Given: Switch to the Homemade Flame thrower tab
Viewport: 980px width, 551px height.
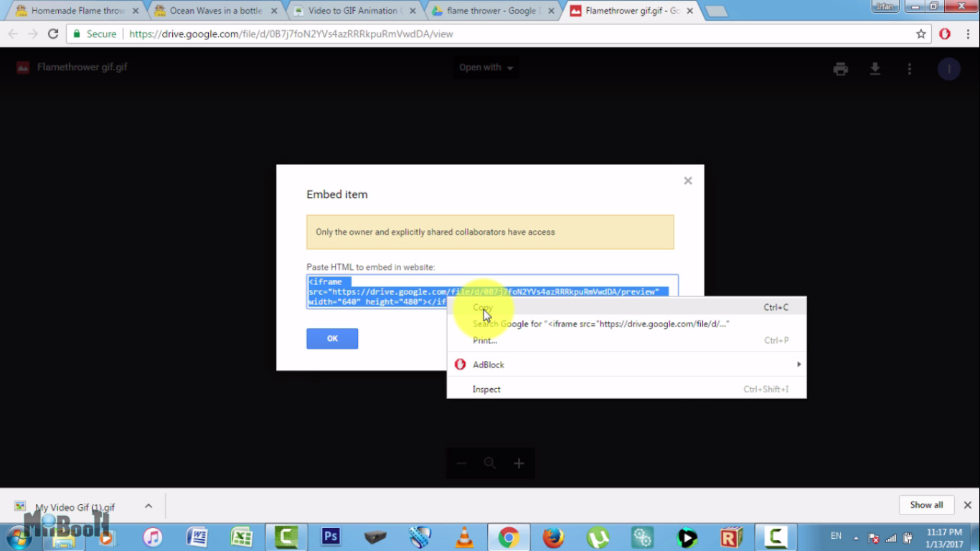Looking at the screenshot, I should [76, 11].
